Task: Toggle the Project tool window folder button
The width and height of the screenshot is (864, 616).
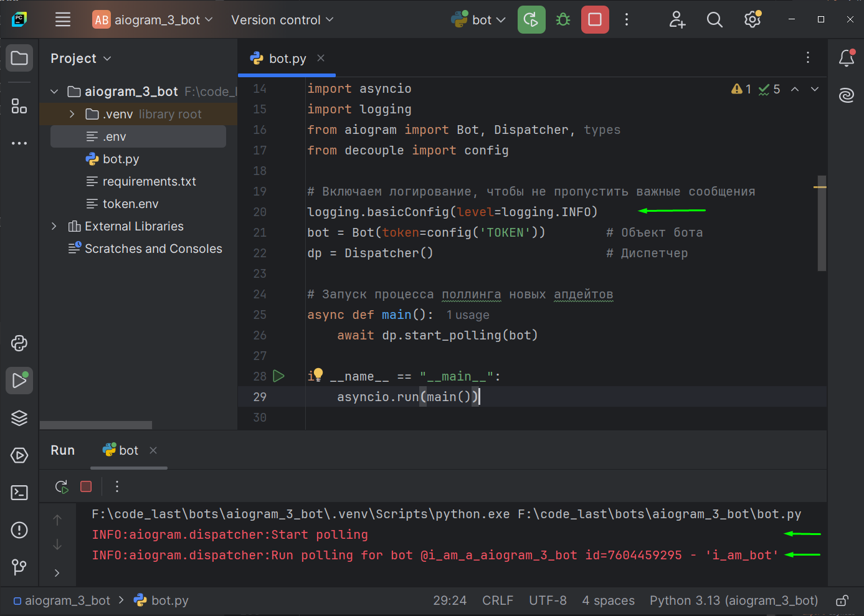Action: (x=19, y=59)
